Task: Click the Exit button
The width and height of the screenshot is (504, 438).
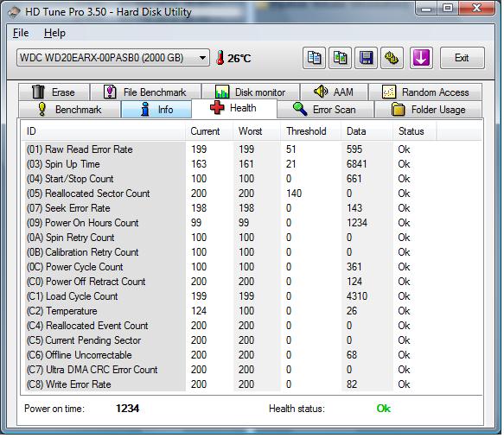Action: coord(463,58)
